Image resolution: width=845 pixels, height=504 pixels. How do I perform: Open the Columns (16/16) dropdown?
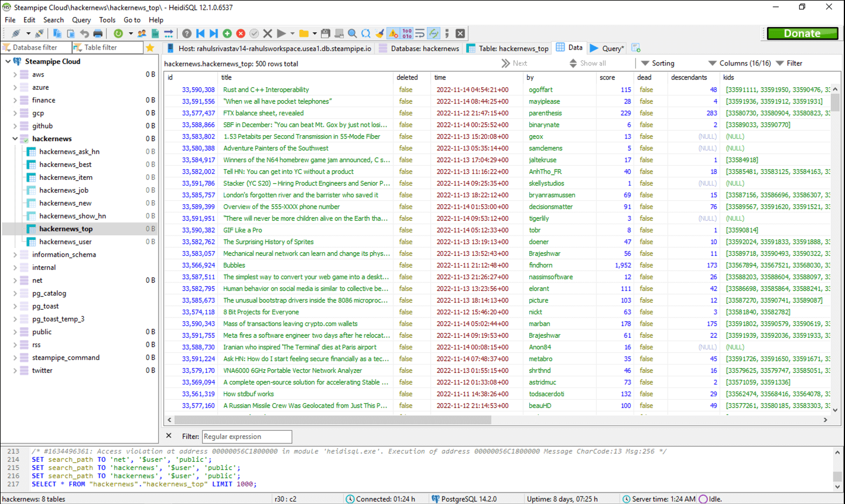[x=739, y=63]
